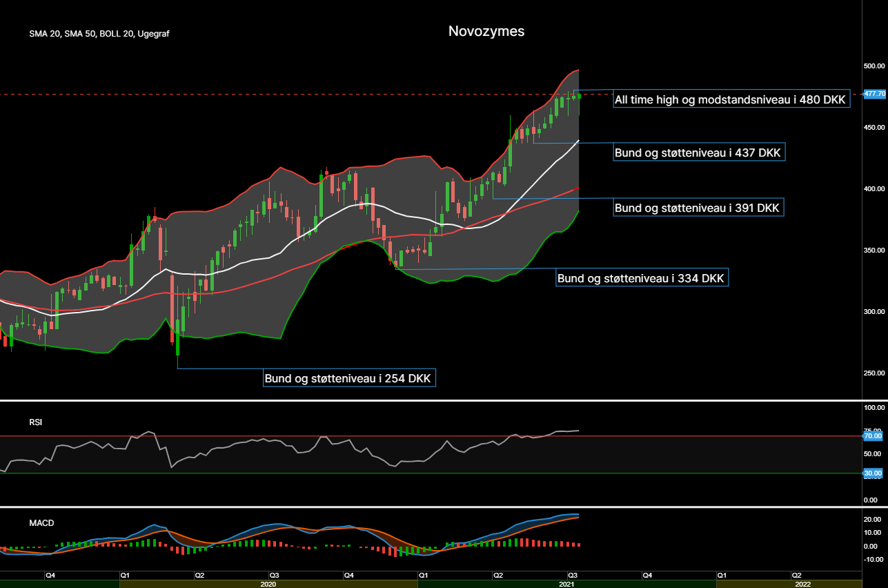888x588 pixels.
Task: Click the RSI 70.00 overbought level tag
Action: point(874,436)
